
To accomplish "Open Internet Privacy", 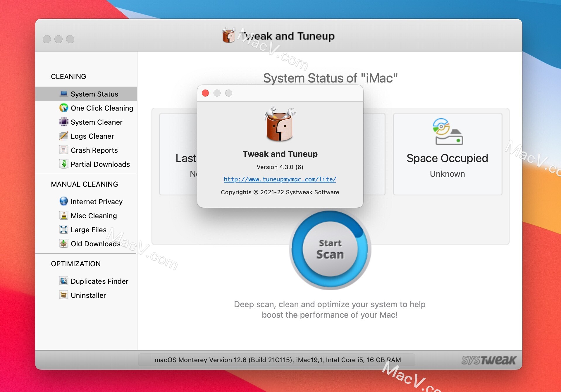I will (x=86, y=202).
